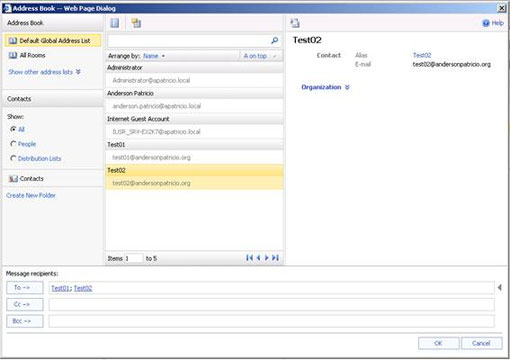Open Help
The image size is (510, 360).
(493, 23)
